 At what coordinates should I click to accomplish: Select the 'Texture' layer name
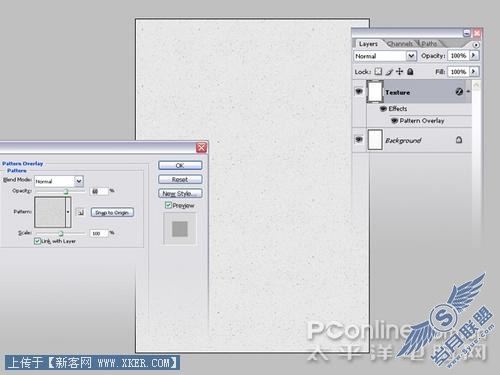pyautogui.click(x=397, y=92)
